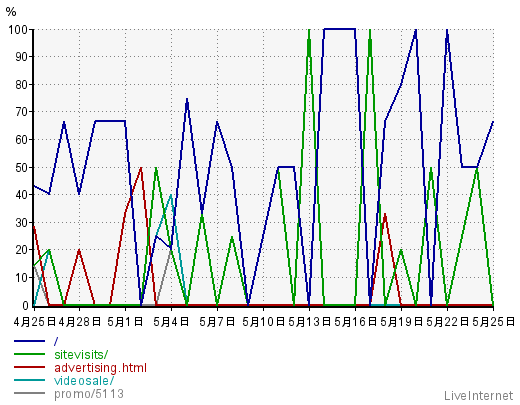Select the videosale/ legend label
This screenshot has height=405, width=520.
tap(84, 381)
